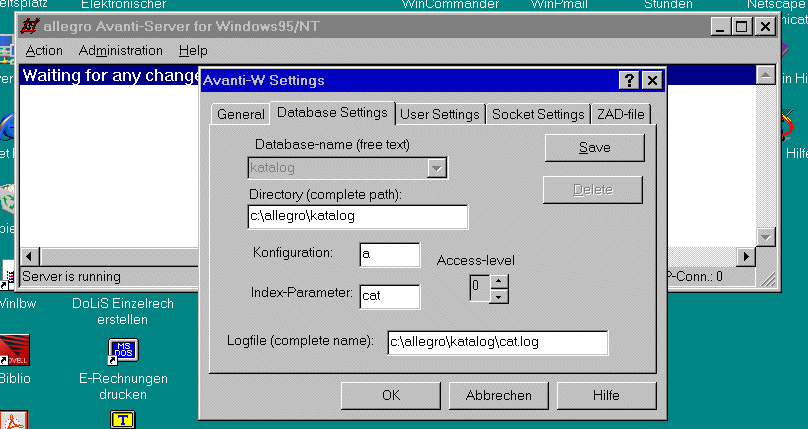Open the Administration menu
This screenshot has height=429, width=808.
(121, 50)
